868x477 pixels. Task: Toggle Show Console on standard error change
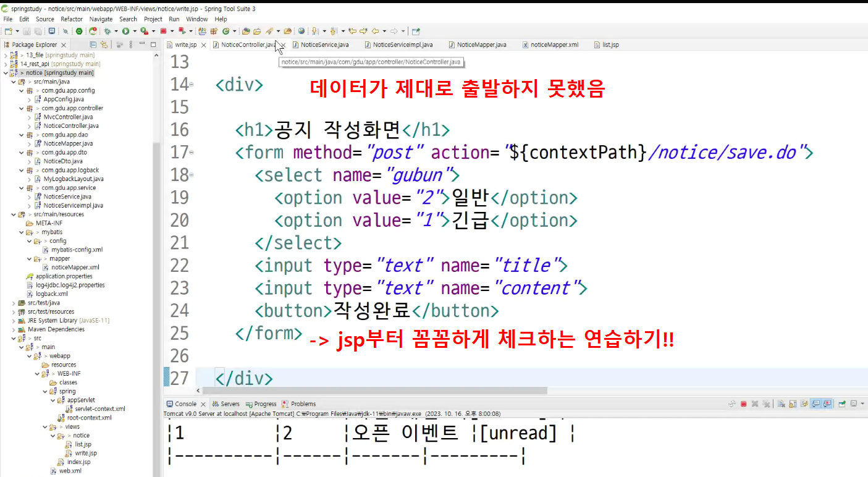point(827,403)
